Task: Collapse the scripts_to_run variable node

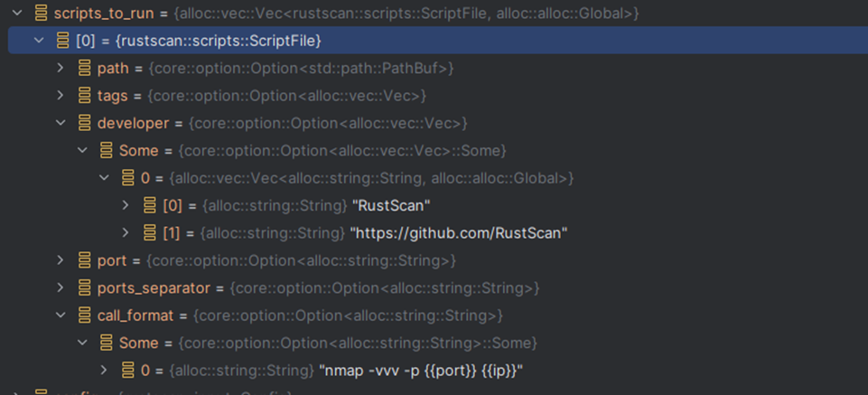Action: tap(15, 14)
